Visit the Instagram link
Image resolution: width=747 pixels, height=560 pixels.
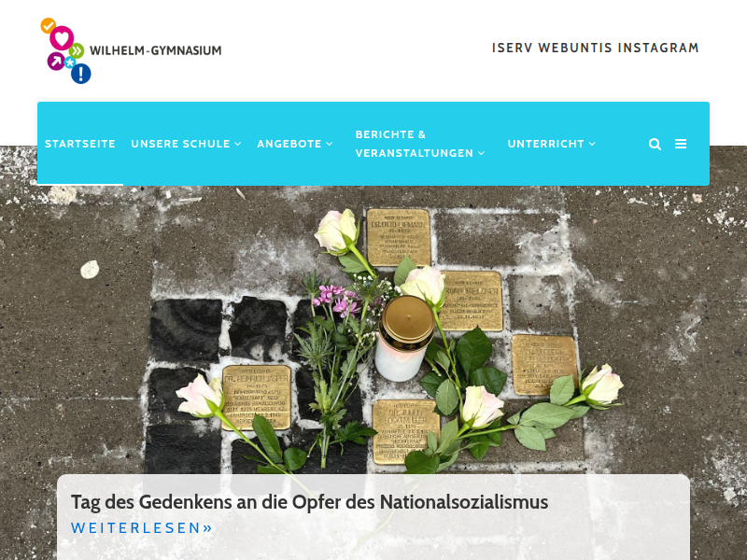point(658,49)
